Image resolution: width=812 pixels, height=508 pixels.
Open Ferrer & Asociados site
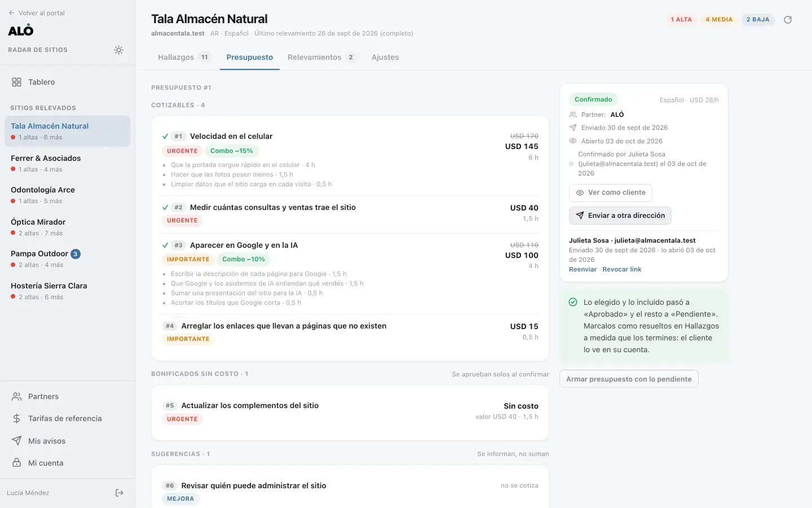click(67, 164)
